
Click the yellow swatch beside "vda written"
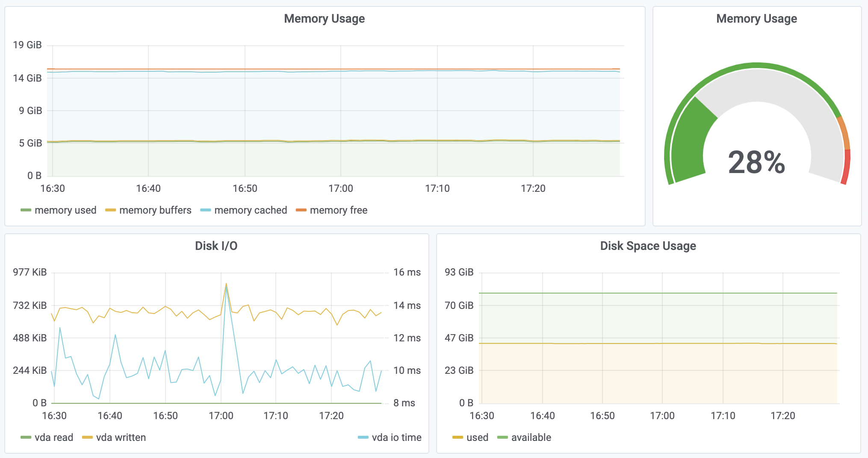[87, 437]
